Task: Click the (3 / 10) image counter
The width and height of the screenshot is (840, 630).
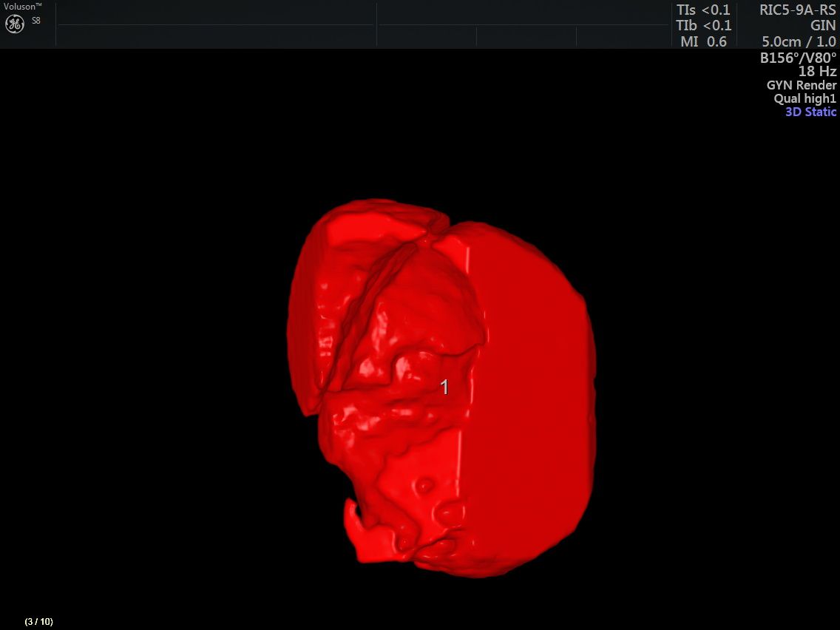Action: tap(39, 621)
